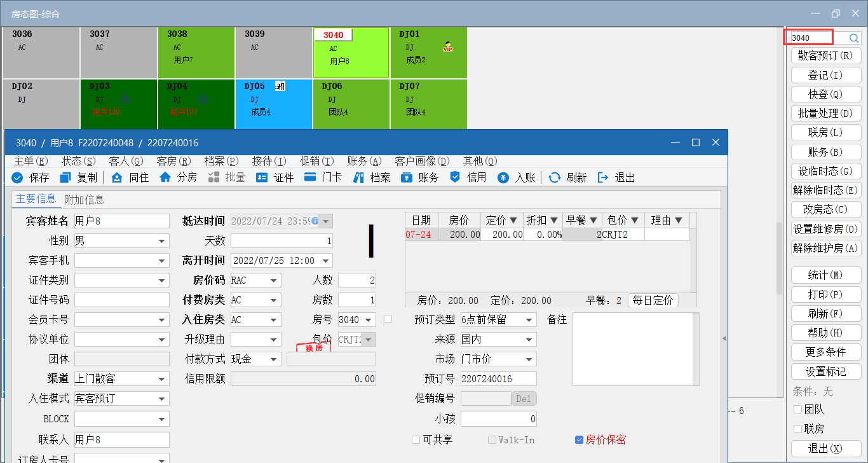Tick the checkbox next to room number 3040
Image resolution: width=868 pixels, height=463 pixels.
(x=388, y=319)
